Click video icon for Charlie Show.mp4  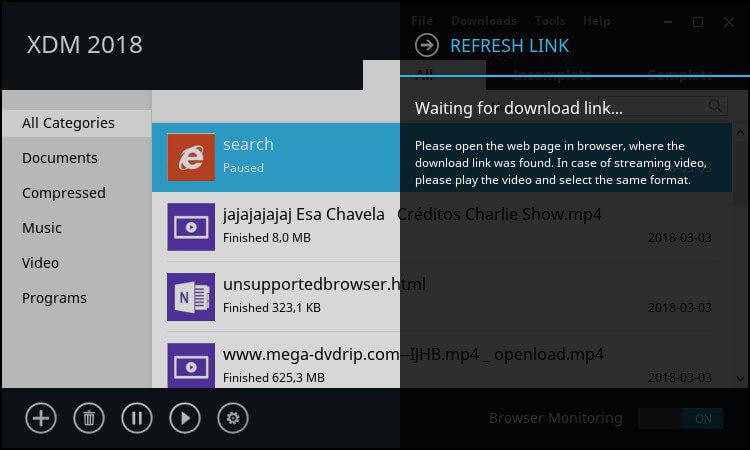coord(191,227)
